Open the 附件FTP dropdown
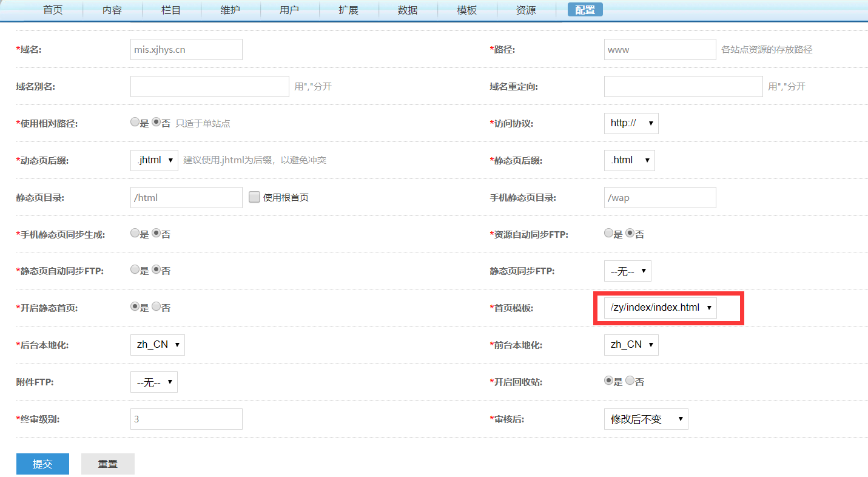 154,382
